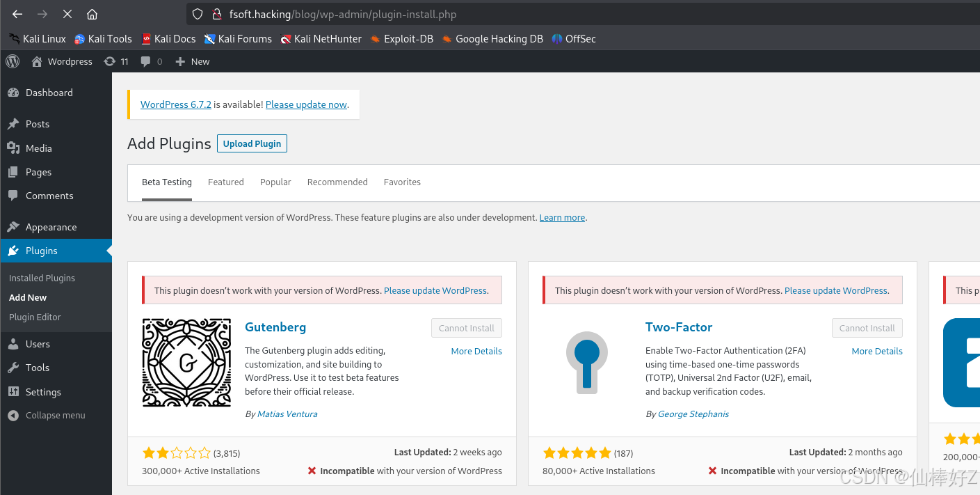Select the Add New submenu item
Image resolution: width=980 pixels, height=495 pixels.
[28, 297]
